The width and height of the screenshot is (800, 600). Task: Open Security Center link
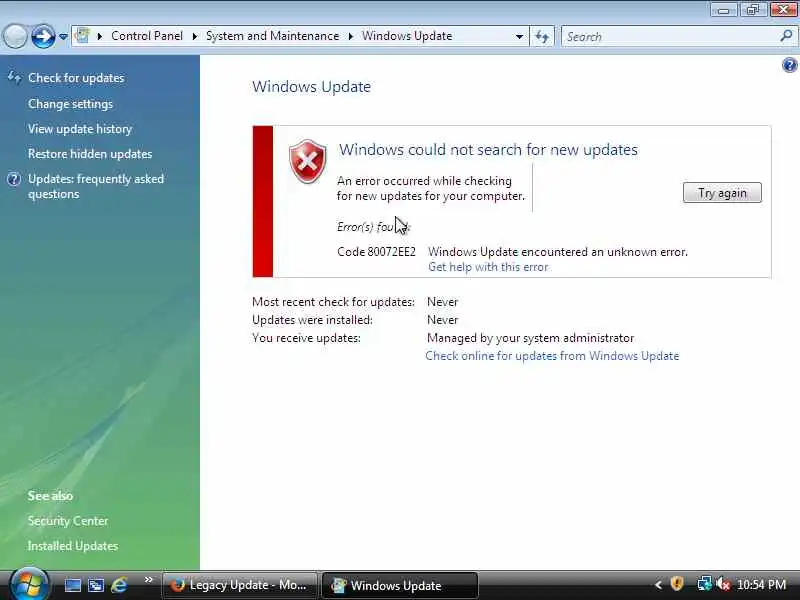(x=68, y=521)
